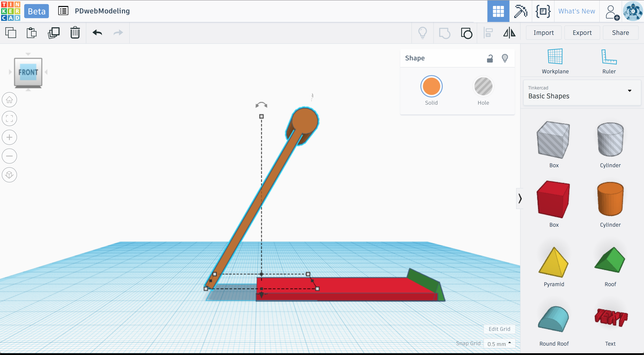The image size is (644, 355).
Task: Toggle shape visibility with the lightbulb icon
Action: (505, 58)
